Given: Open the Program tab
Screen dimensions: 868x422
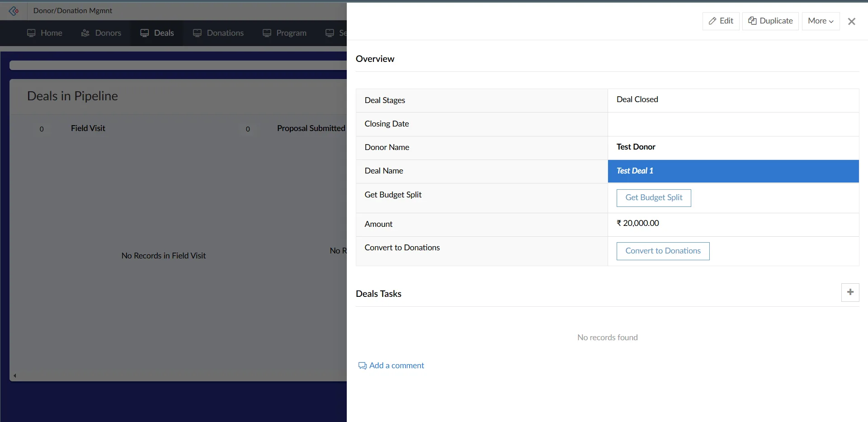Looking at the screenshot, I should click(284, 33).
